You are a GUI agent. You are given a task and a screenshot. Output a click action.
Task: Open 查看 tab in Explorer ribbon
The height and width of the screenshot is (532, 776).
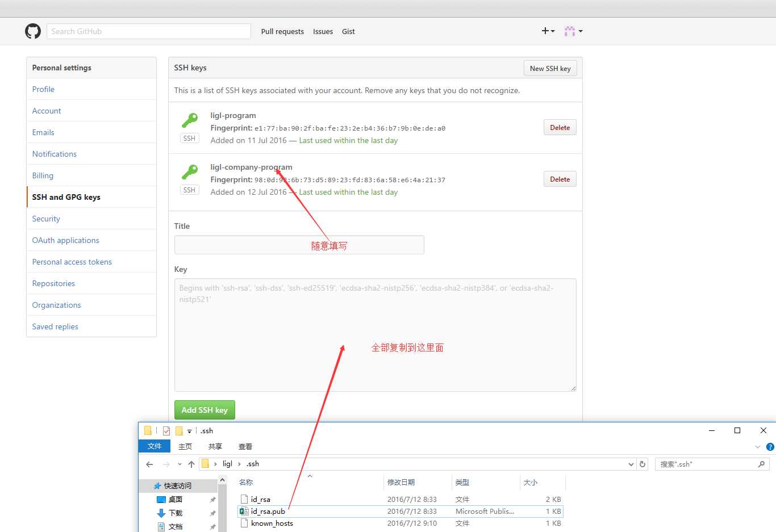[245, 446]
